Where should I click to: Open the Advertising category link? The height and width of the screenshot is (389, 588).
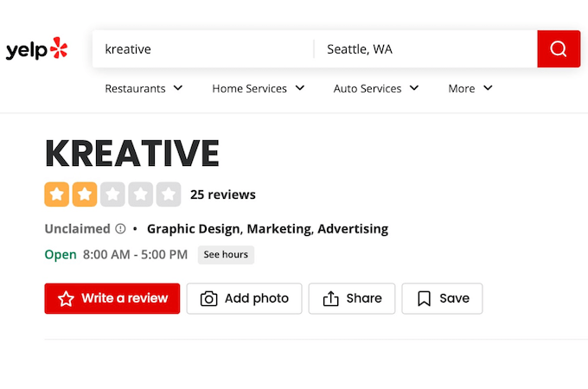(353, 228)
